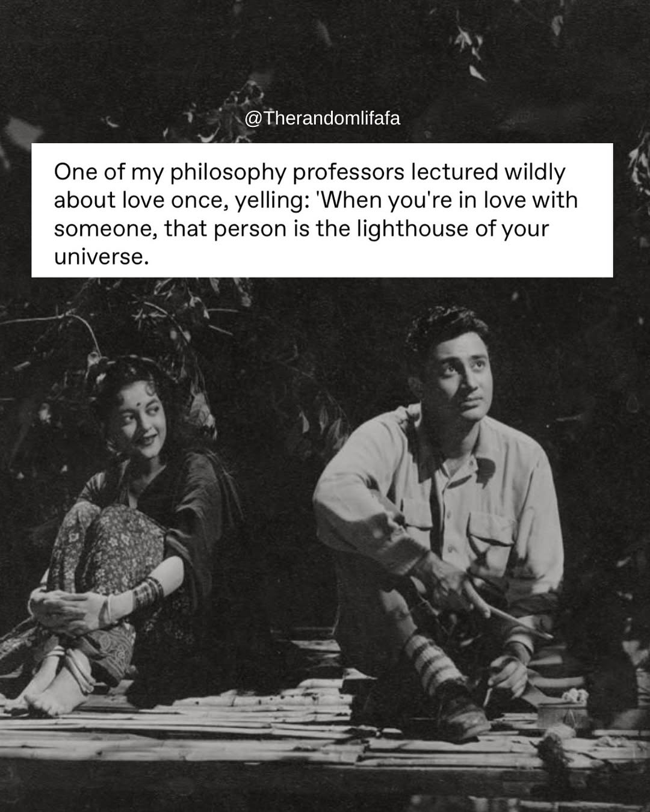Click the word 'universe.' on the last line
Screen dimensions: 650x812
point(101,257)
